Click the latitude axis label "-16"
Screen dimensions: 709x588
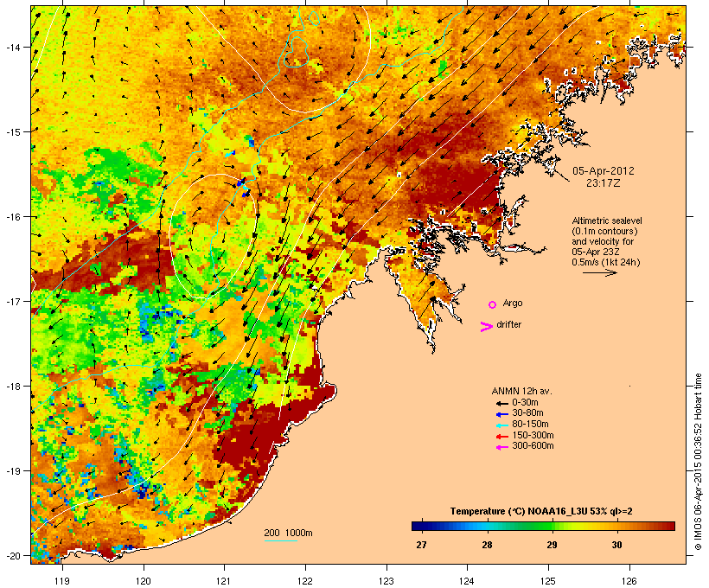13,217
